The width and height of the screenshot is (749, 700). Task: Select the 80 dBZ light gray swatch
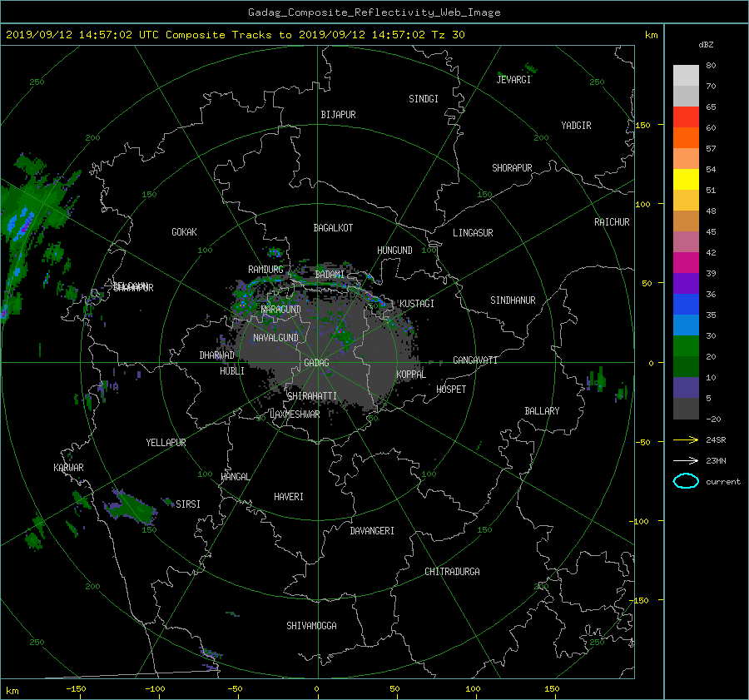click(x=686, y=75)
